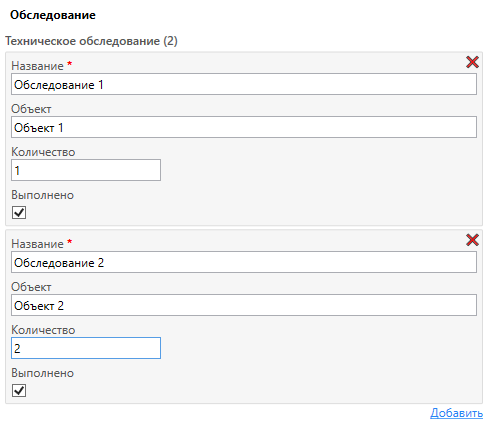Click the bold Обследование section title
Viewport: 488px width, 429px height.
[x=53, y=15]
